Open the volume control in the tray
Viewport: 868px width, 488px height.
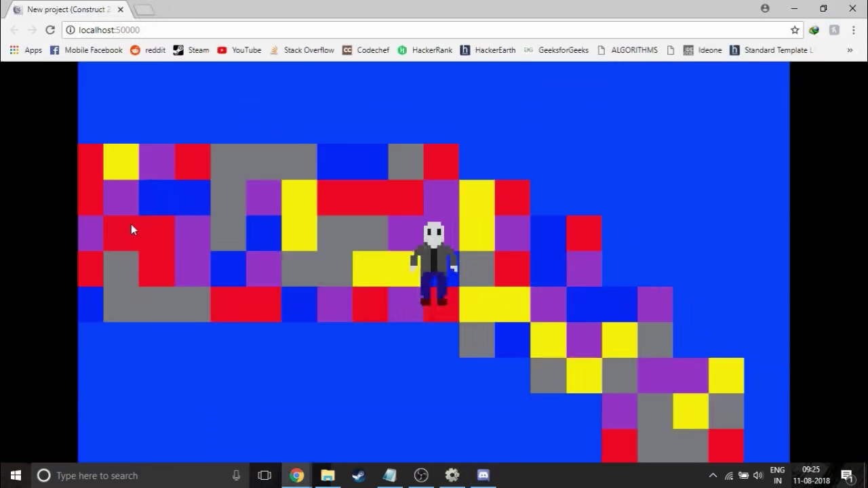(757, 476)
